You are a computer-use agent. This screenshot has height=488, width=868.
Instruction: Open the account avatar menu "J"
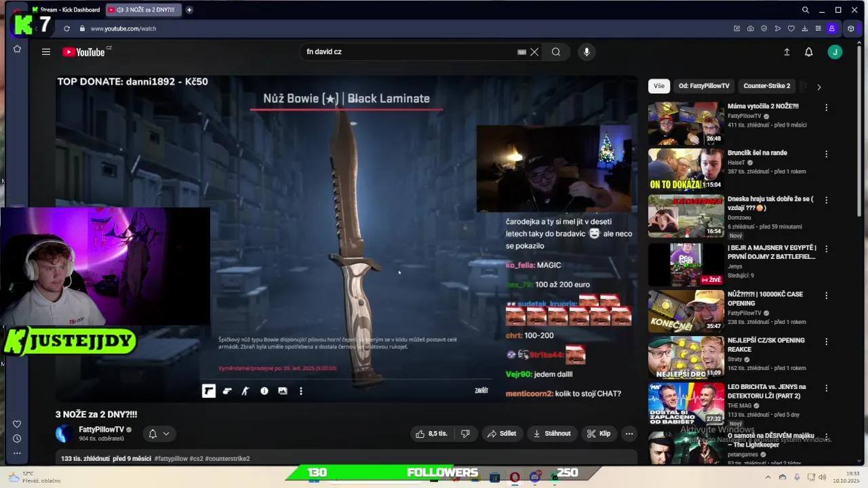835,52
